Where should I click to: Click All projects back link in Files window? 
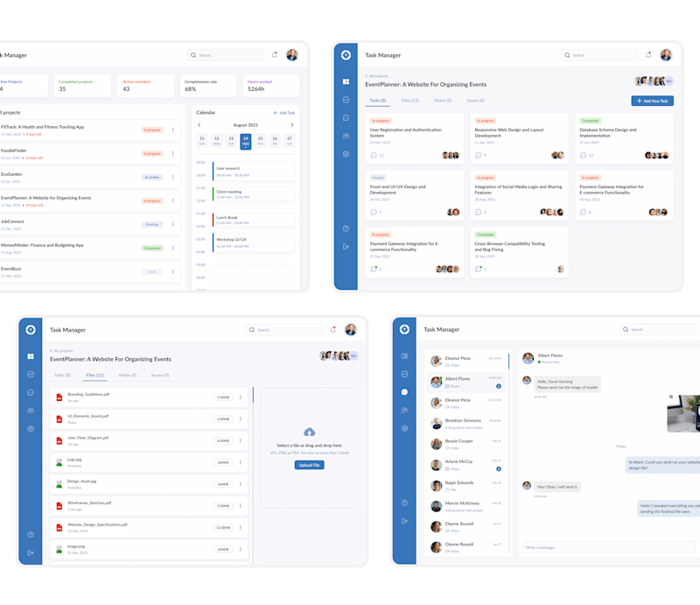coord(61,351)
